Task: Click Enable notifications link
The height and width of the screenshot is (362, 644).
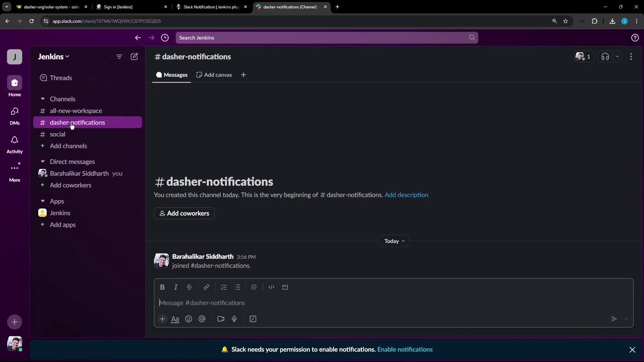Action: pyautogui.click(x=405, y=349)
